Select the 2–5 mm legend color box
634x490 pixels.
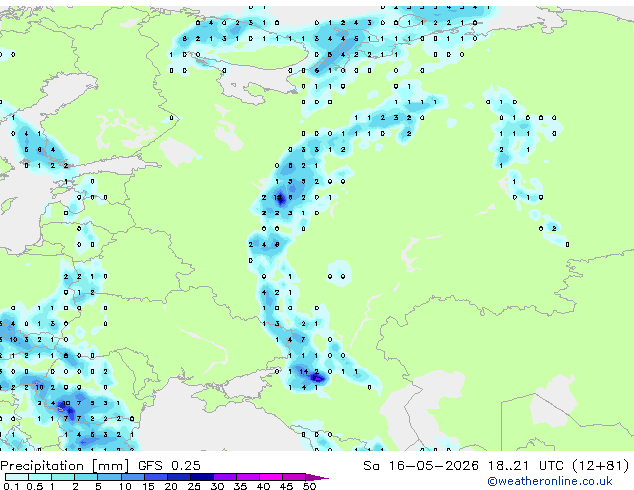click(x=86, y=477)
